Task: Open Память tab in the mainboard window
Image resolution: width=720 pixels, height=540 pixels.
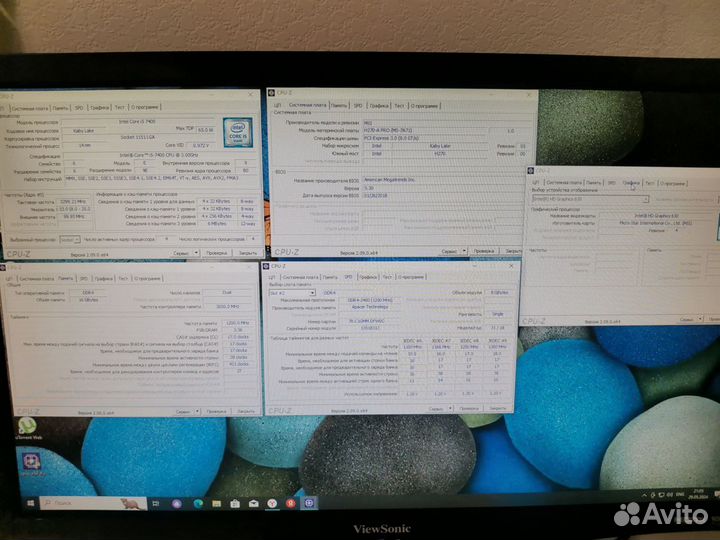Action: [x=339, y=106]
